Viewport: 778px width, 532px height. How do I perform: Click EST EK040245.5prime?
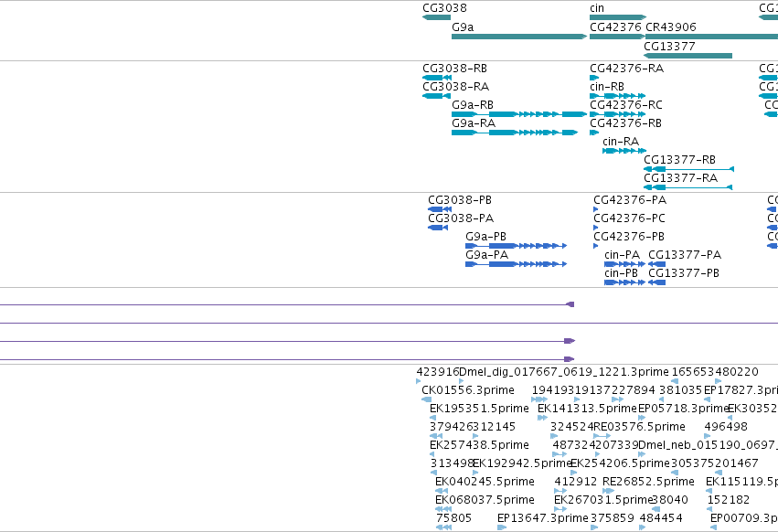click(x=441, y=491)
